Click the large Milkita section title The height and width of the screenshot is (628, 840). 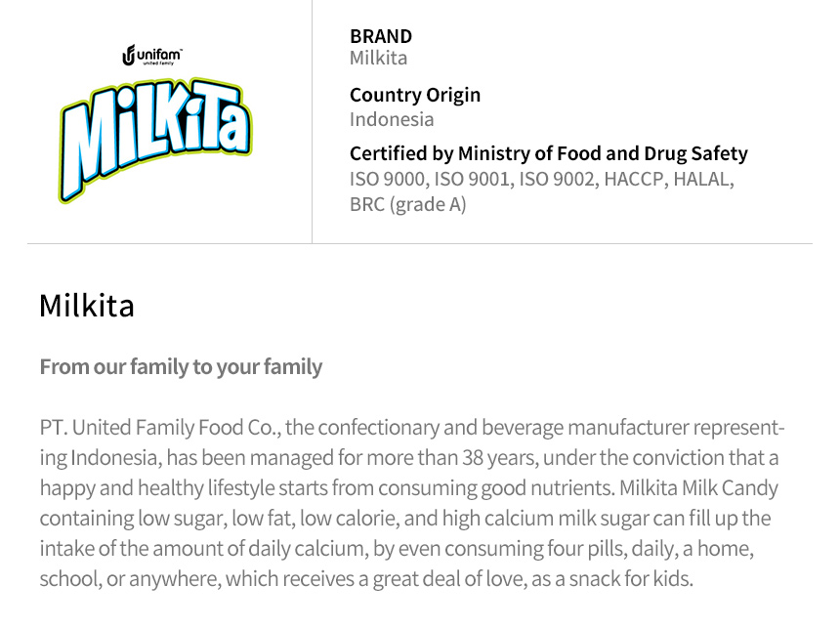(x=87, y=306)
